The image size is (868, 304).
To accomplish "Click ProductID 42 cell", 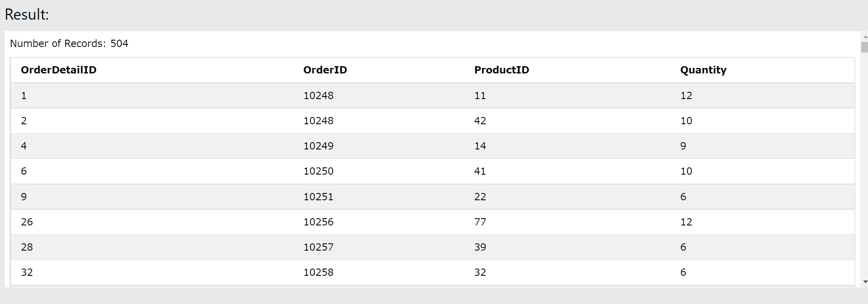I will tap(480, 121).
